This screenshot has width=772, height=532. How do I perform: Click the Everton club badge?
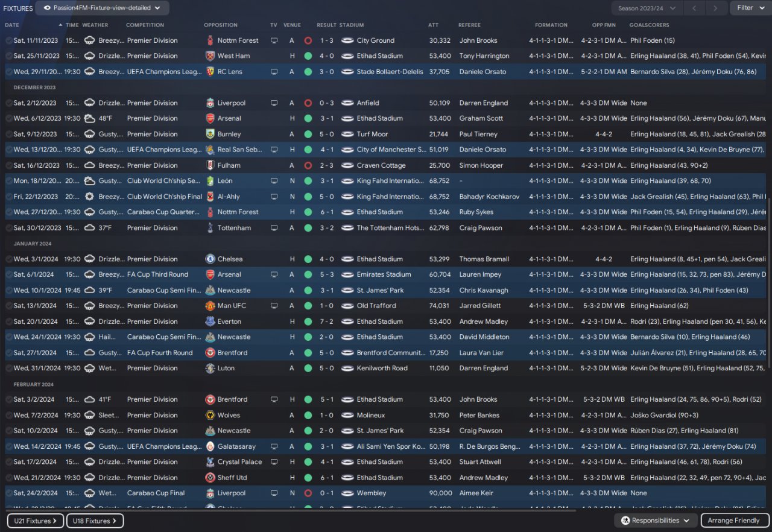pos(210,321)
